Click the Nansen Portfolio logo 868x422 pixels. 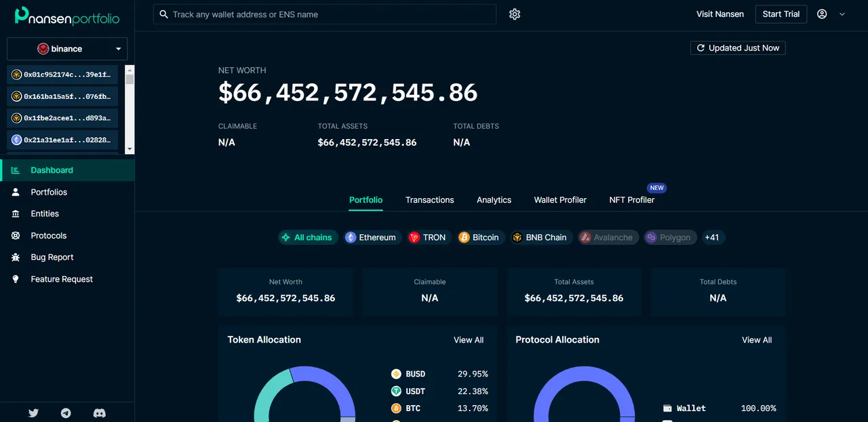pos(67,15)
